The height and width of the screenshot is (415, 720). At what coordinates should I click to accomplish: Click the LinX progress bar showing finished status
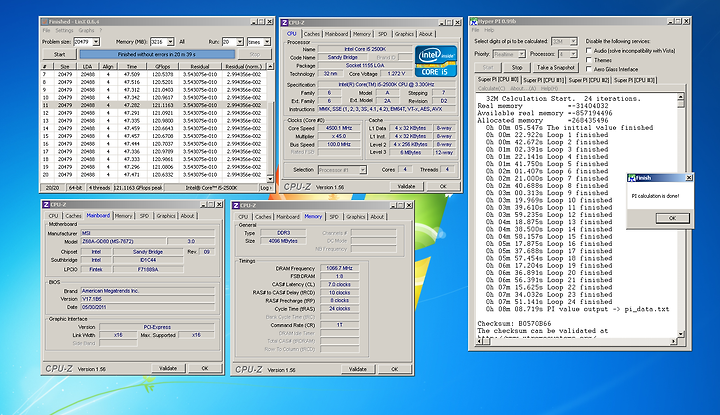point(157,54)
